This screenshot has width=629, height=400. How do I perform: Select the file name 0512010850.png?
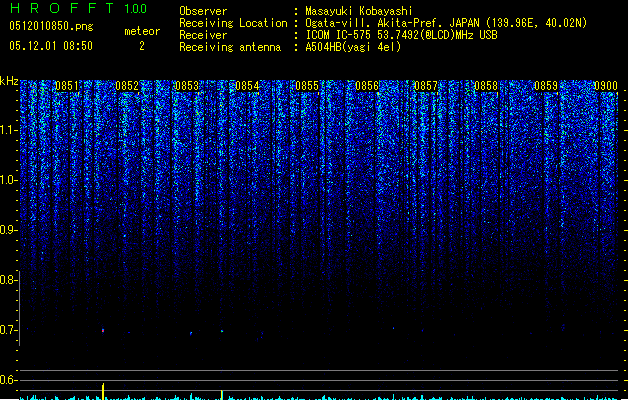tap(51, 26)
